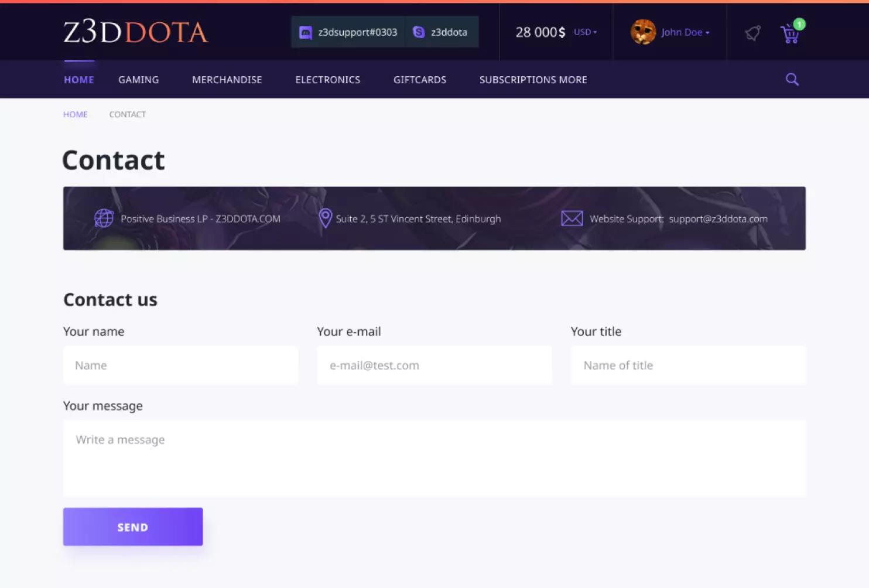The width and height of the screenshot is (869, 588).
Task: Open the John Doe account dropdown
Action: coord(685,32)
